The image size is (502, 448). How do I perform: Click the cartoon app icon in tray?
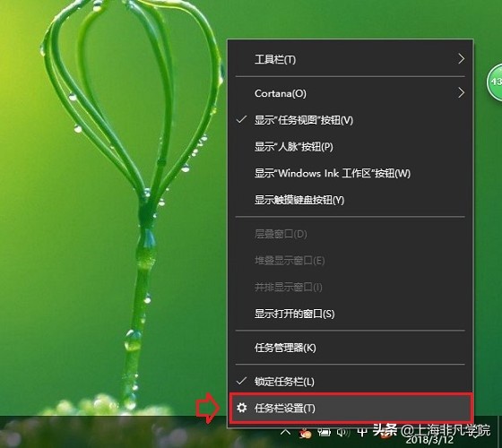point(306,433)
